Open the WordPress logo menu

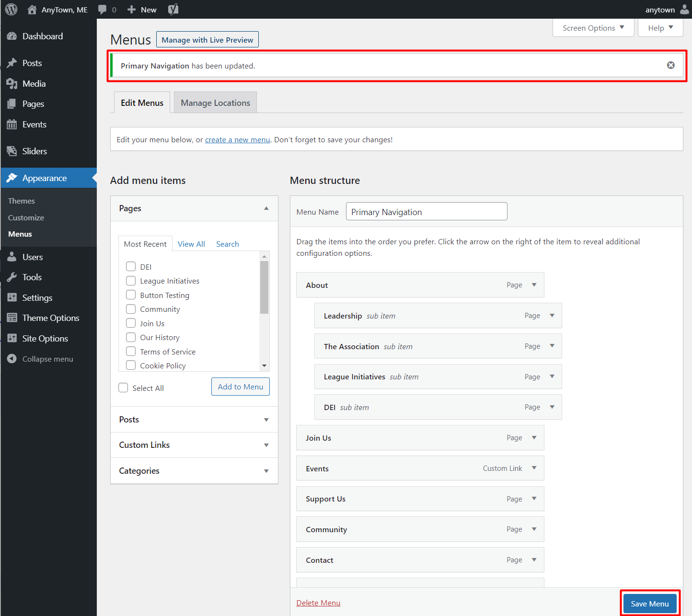pyautogui.click(x=11, y=9)
